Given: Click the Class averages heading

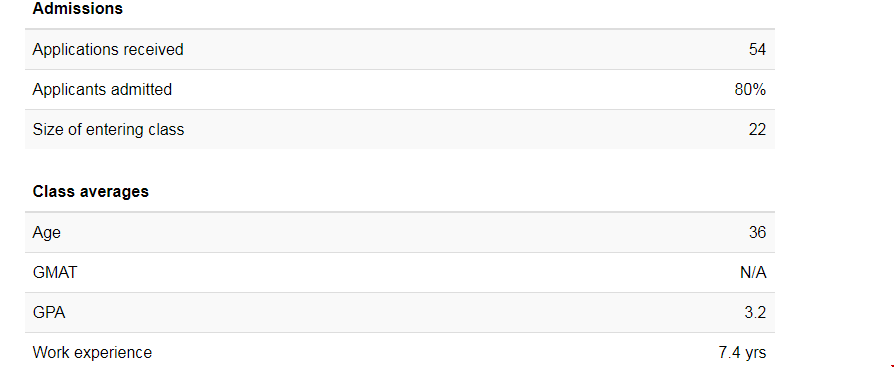Looking at the screenshot, I should (91, 191).
